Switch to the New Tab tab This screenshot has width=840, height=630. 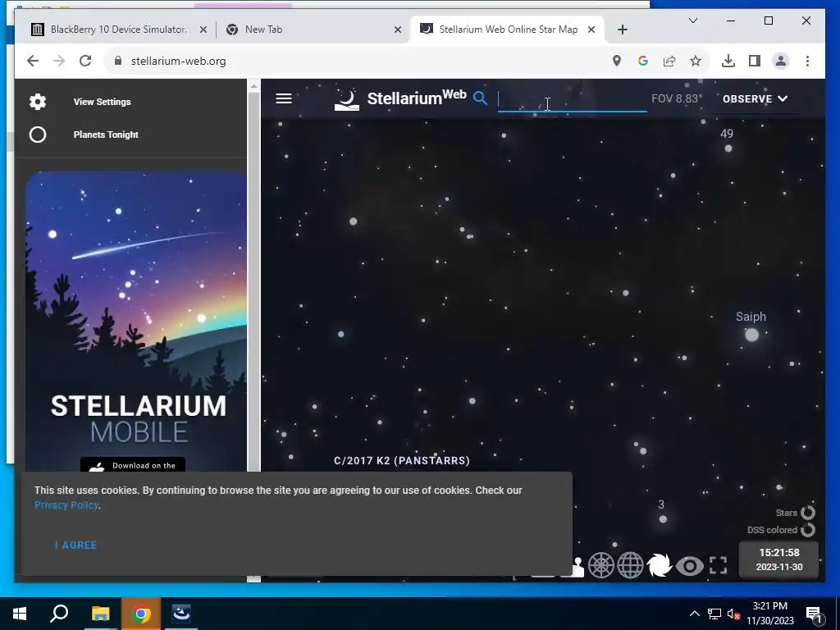pos(313,30)
